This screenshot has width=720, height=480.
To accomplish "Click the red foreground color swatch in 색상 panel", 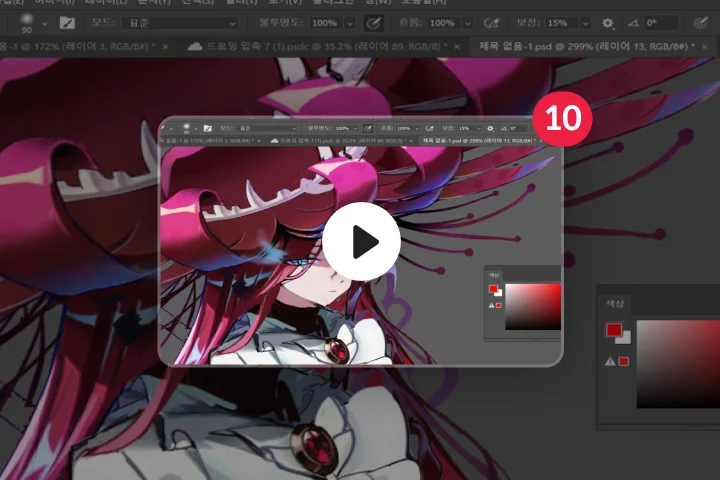I will 614,329.
